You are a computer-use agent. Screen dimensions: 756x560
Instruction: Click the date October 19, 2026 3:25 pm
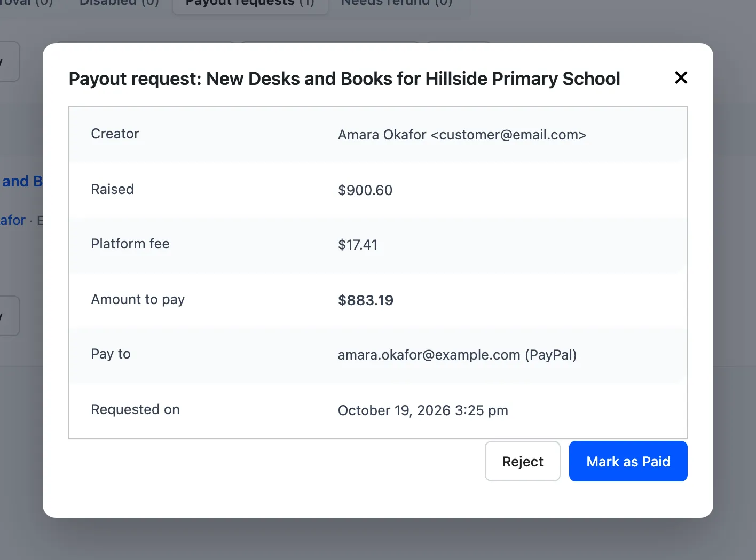coord(423,410)
